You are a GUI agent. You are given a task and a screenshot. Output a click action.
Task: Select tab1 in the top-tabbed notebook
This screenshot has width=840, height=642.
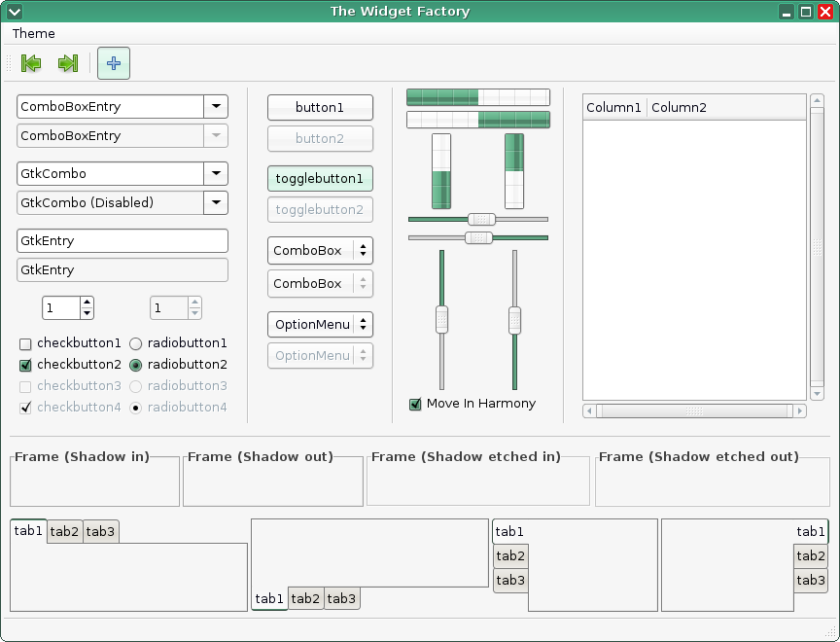pyautogui.click(x=28, y=530)
